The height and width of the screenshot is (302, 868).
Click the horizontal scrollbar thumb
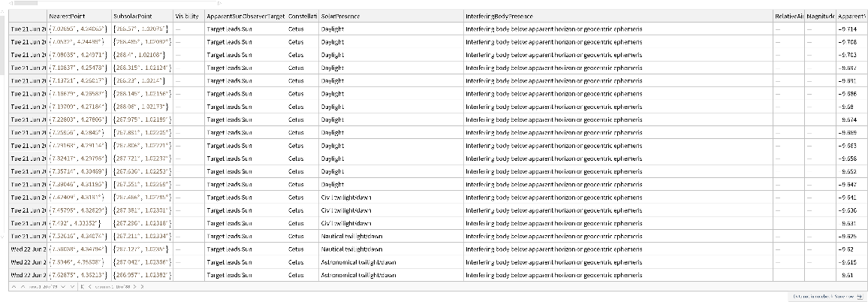point(26,3)
